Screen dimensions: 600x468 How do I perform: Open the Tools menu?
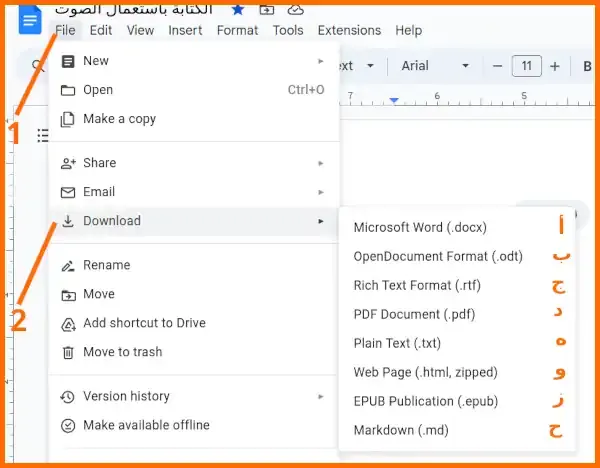[288, 30]
